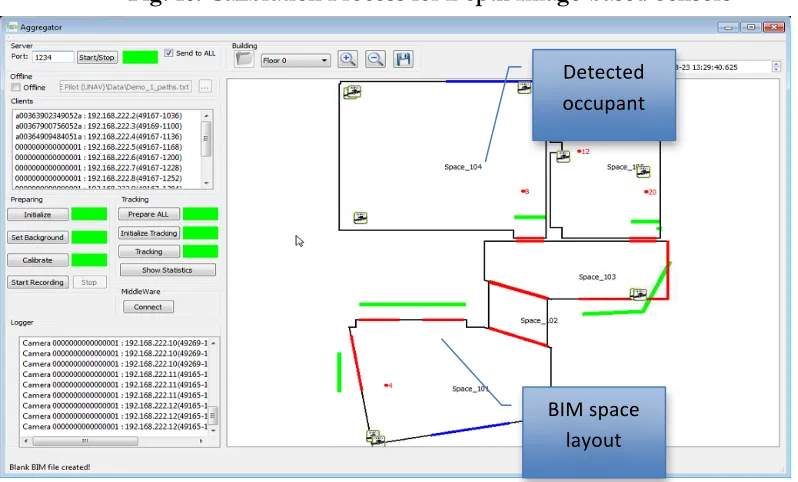This screenshot has height=482, width=798.
Task: Select client row 192.168.222.5
Action: pos(98,147)
